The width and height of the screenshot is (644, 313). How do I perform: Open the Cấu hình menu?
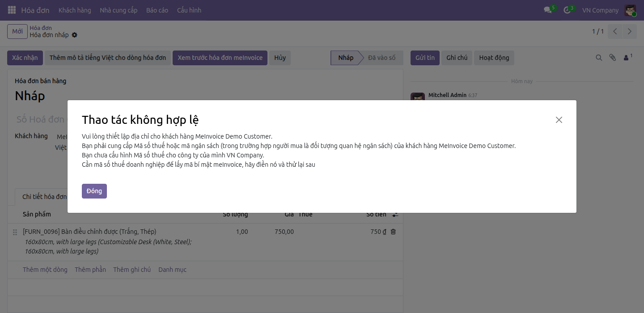(189, 10)
